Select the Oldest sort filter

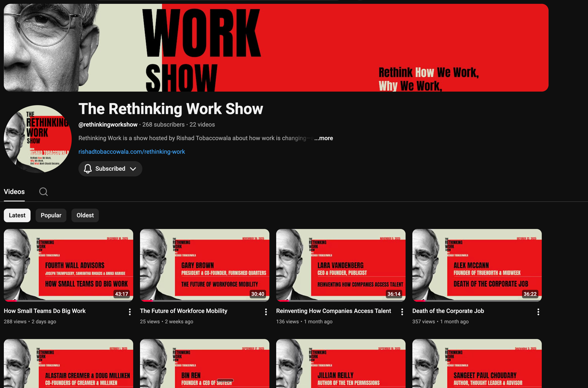point(85,215)
